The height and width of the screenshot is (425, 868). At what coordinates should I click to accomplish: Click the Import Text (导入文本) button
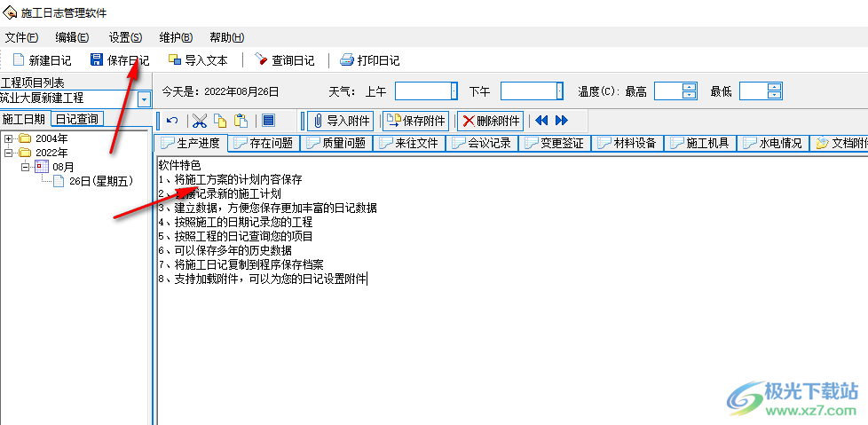[198, 60]
